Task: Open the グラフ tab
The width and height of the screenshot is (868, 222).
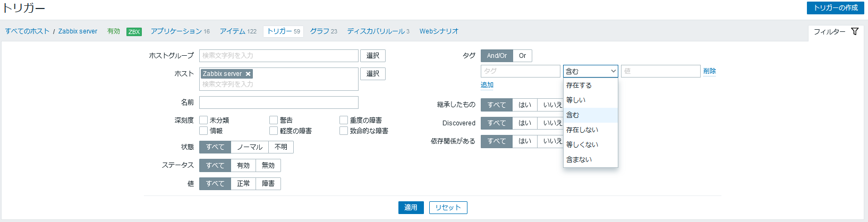Action: click(323, 31)
